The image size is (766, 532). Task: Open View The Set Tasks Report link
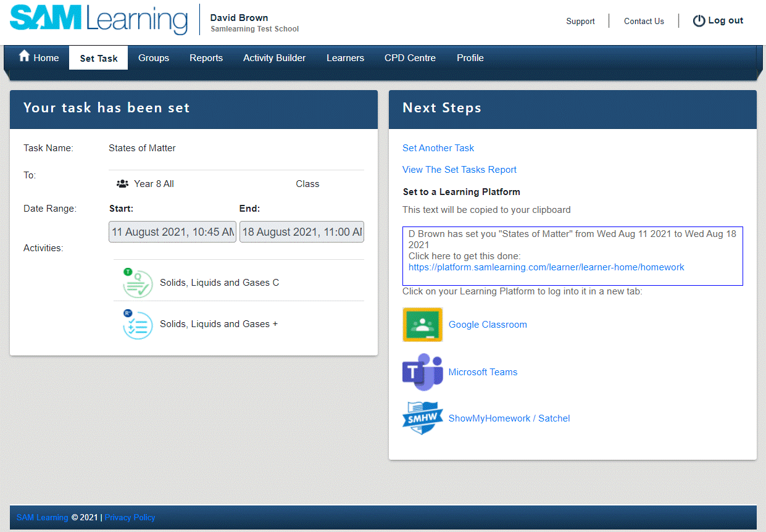pyautogui.click(x=459, y=170)
